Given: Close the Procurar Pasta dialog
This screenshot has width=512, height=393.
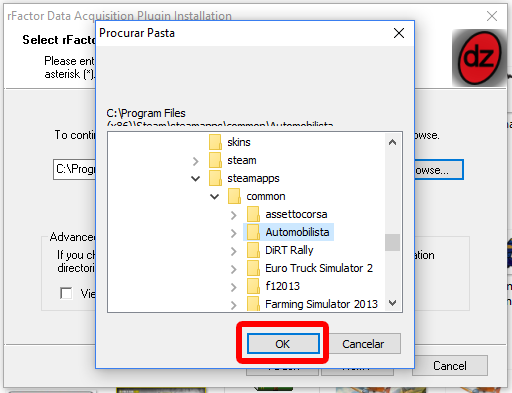Looking at the screenshot, I should [399, 33].
